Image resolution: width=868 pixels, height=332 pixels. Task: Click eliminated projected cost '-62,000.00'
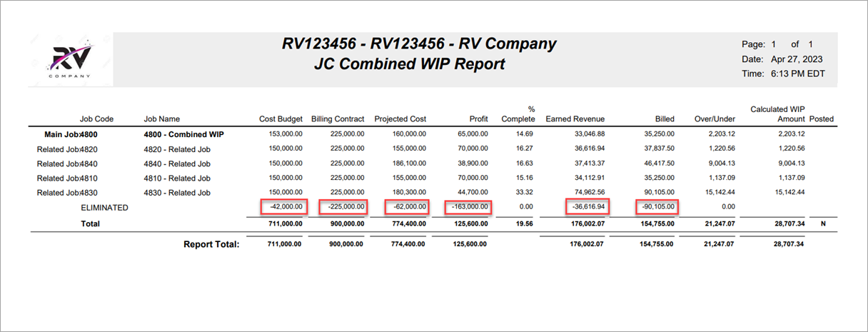[409, 207]
